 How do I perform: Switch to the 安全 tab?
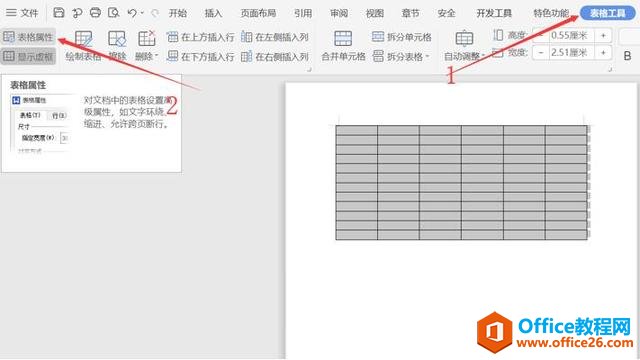point(446,13)
